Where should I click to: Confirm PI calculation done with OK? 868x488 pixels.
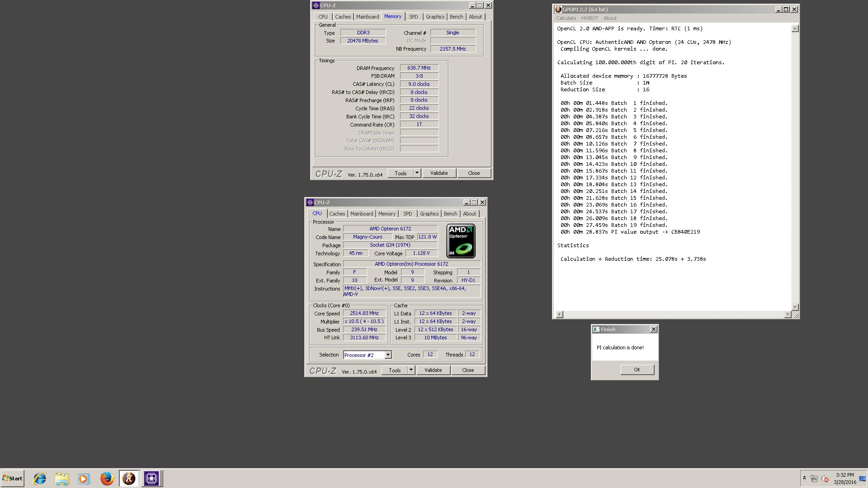tap(637, 370)
